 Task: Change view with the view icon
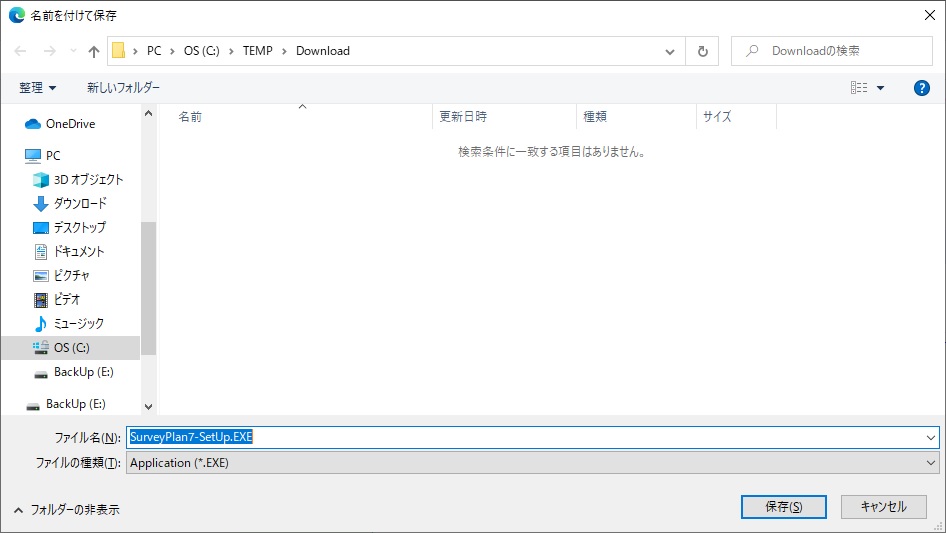[859, 88]
